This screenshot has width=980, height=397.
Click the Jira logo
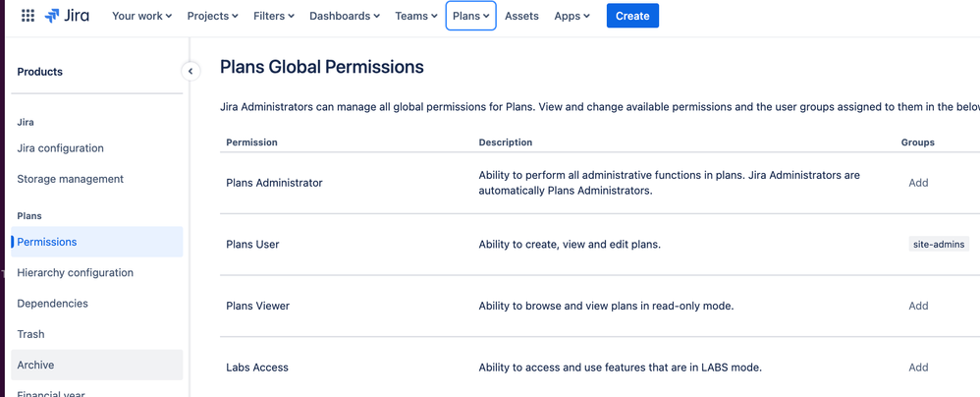pyautogui.click(x=67, y=16)
